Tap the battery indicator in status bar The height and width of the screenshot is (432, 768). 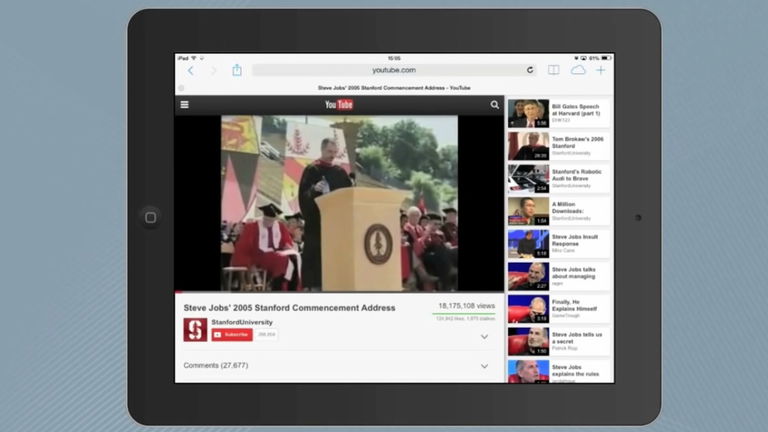(606, 58)
